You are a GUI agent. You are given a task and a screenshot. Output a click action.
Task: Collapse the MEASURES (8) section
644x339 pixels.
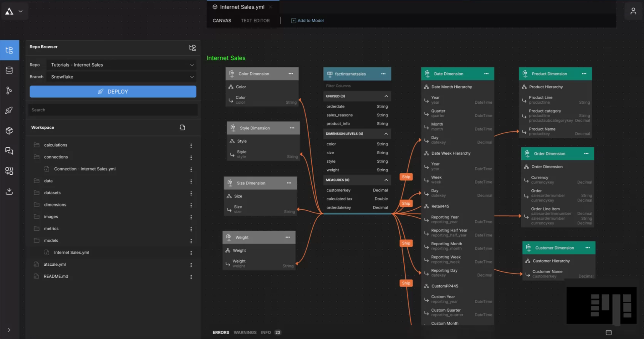pos(386,180)
